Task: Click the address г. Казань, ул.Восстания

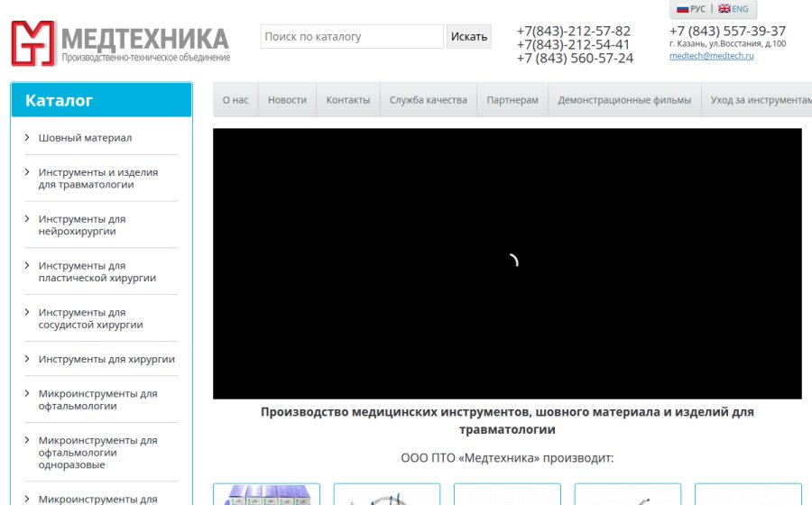Action: 727,43
